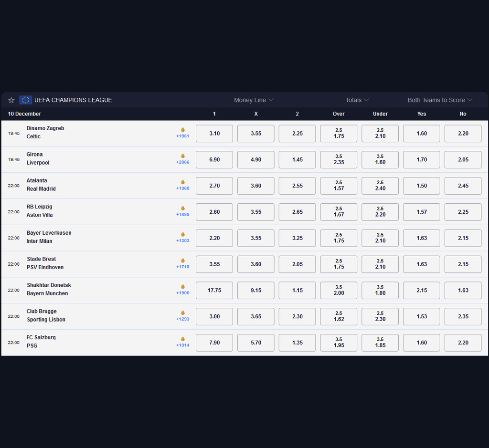Choose Under 2.5 at 2.30 for Club Brugge

(x=380, y=316)
